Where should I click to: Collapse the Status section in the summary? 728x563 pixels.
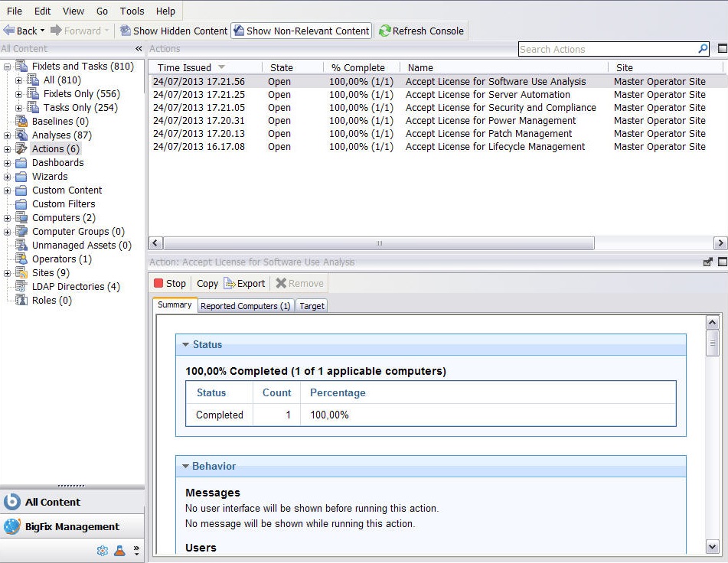tap(184, 344)
